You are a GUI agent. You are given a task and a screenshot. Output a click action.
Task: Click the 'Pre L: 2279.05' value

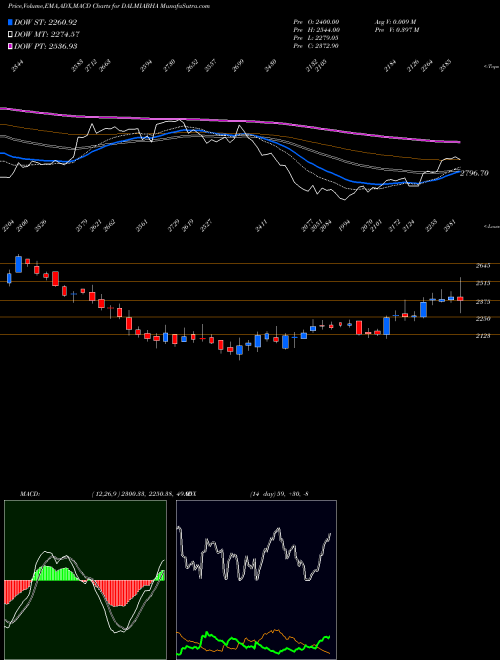[316, 38]
